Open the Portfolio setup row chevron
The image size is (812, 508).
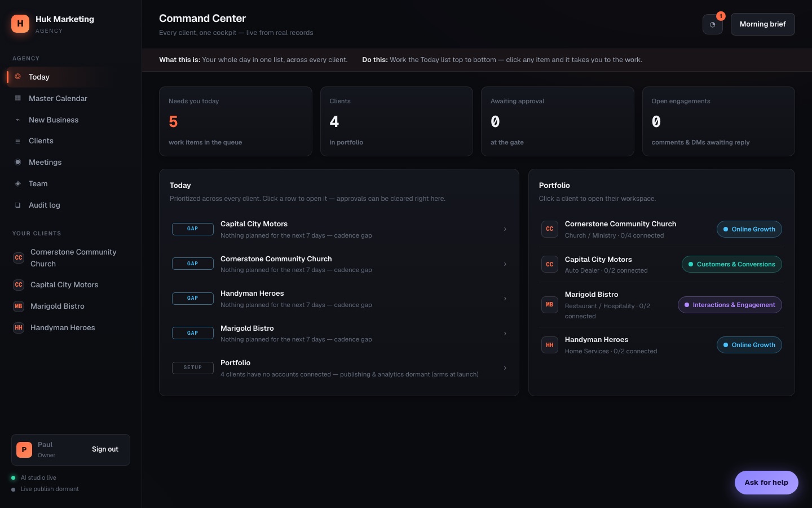point(505,368)
